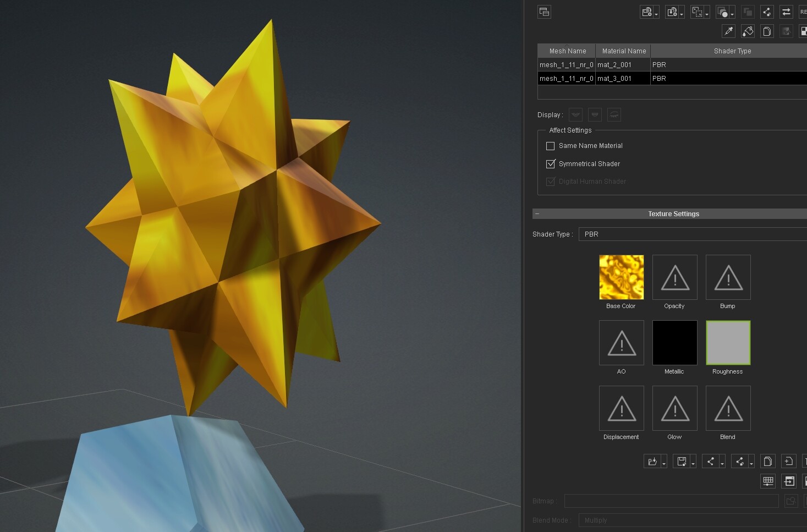Viewport: 807px width, 532px height.
Task: Select the gray Roughness channel swatch
Action: tap(728, 343)
